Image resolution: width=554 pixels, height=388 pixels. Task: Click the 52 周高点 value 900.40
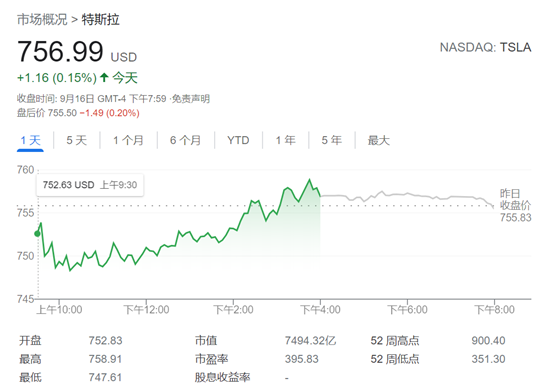pos(488,341)
